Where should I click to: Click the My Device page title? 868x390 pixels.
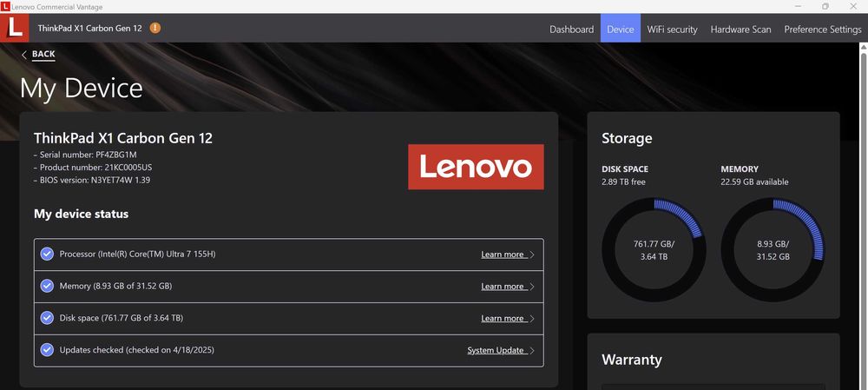[82, 89]
